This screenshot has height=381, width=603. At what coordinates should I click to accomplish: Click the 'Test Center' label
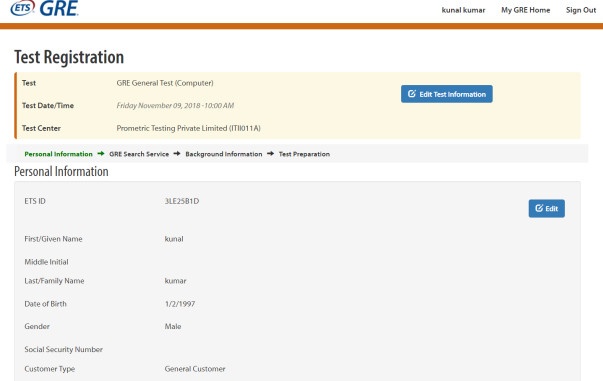(41, 128)
